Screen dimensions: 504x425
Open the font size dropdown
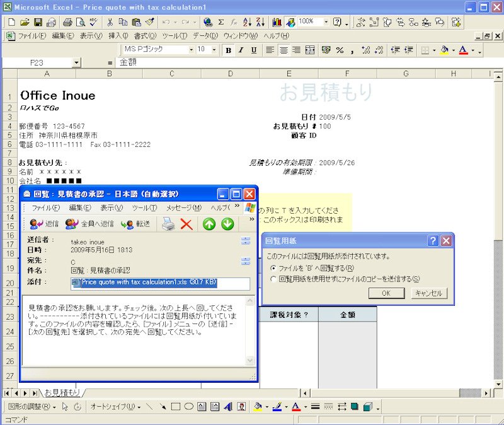coord(214,50)
